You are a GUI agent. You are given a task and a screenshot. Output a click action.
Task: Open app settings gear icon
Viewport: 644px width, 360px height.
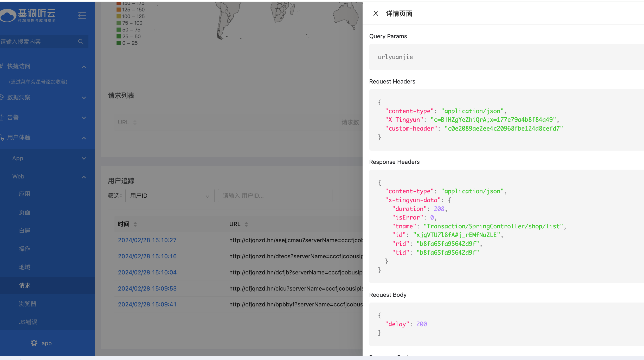point(34,343)
